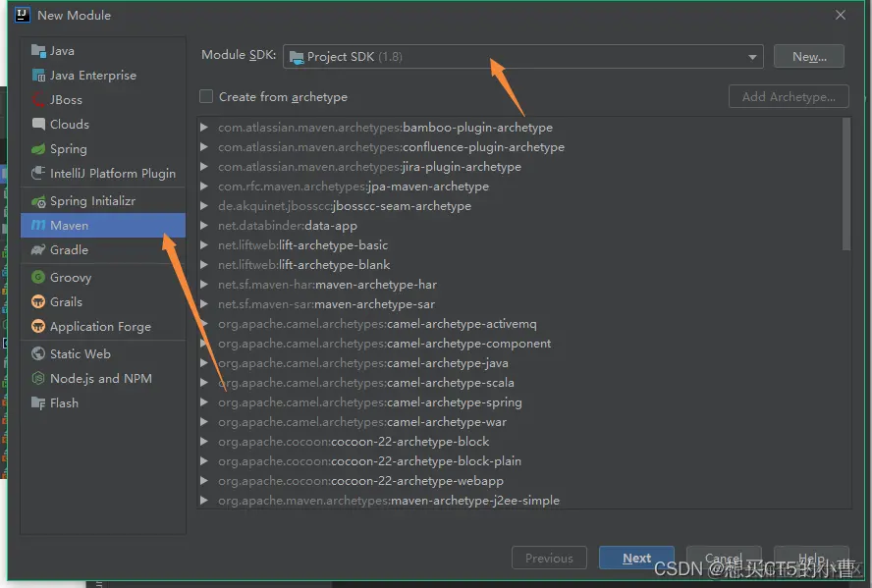Click the Gradle elephant icon
Viewport: 872px width, 588px height.
point(38,250)
